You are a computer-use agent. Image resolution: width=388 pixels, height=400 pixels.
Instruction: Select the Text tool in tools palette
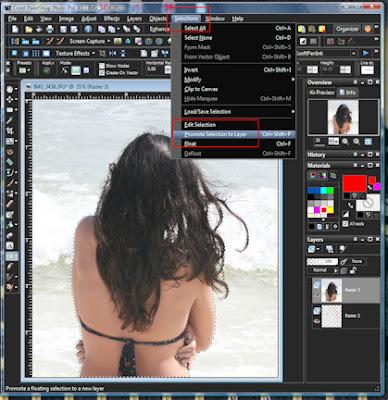(x=10, y=246)
